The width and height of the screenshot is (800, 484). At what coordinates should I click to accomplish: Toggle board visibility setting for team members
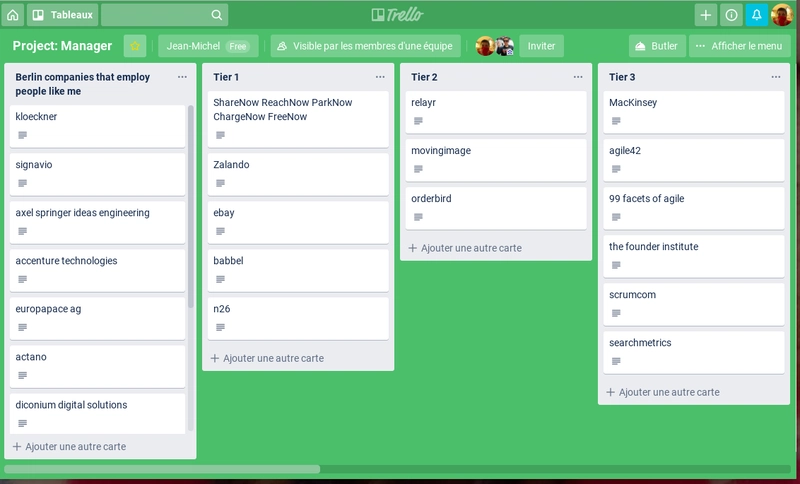point(364,46)
